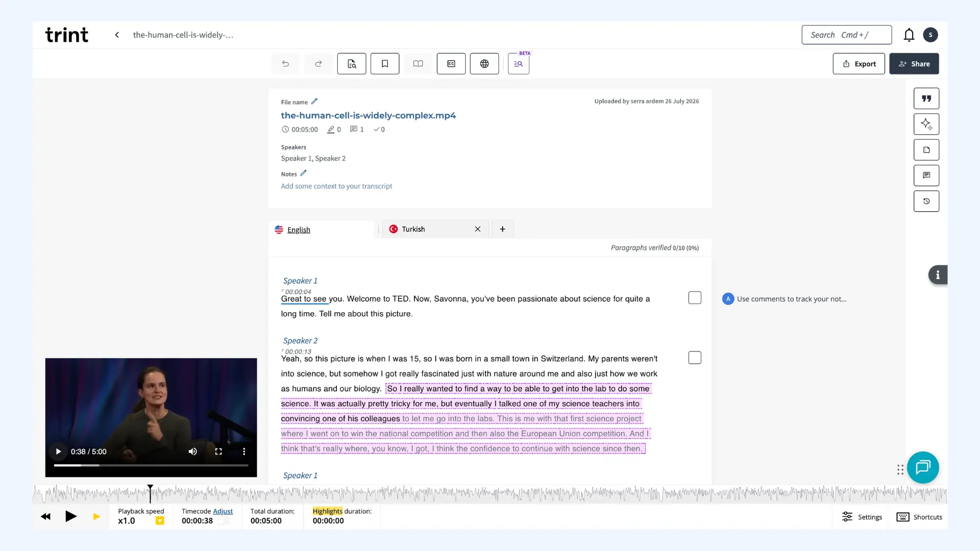
Task: Seek the video player progress bar
Action: [151, 465]
